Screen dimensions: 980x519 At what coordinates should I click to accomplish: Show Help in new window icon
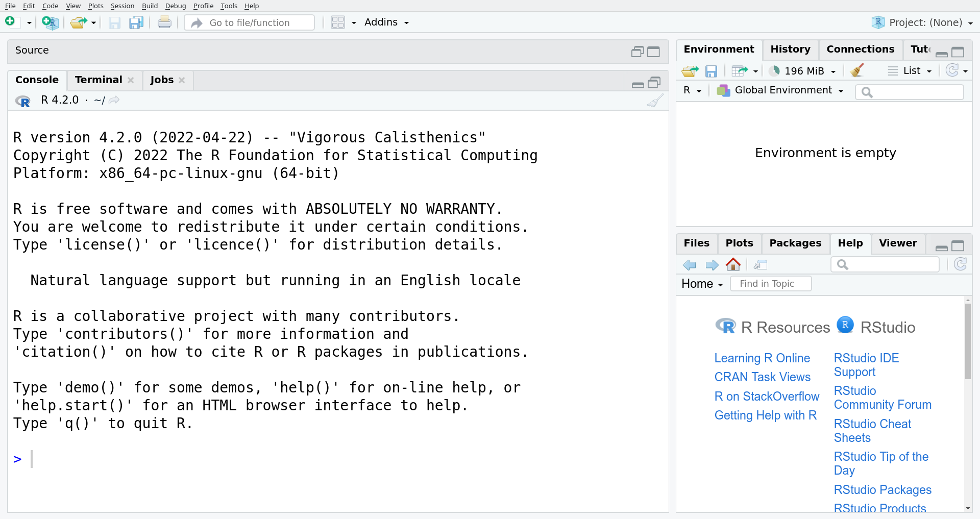click(761, 265)
